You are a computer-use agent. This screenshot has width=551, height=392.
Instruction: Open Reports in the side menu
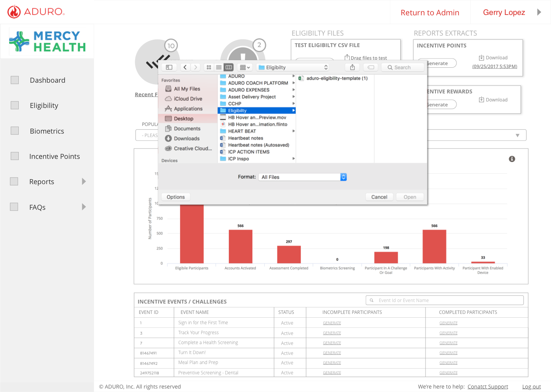42,182
